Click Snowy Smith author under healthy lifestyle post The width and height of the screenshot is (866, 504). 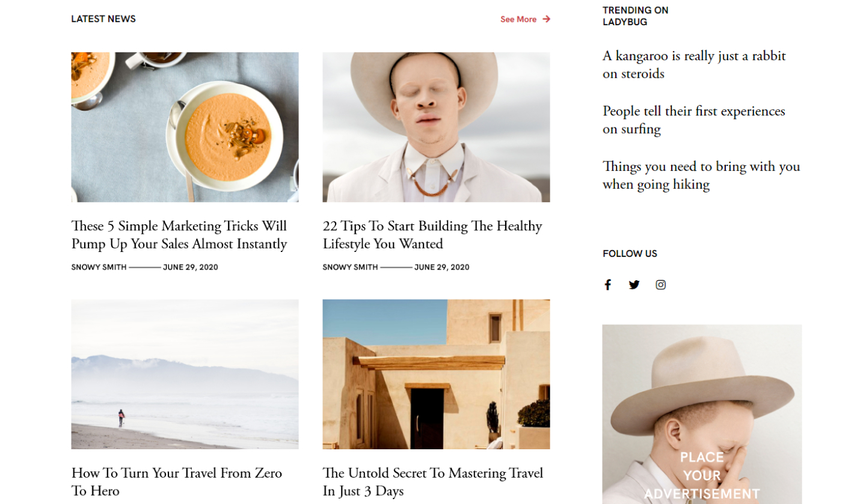(x=350, y=267)
